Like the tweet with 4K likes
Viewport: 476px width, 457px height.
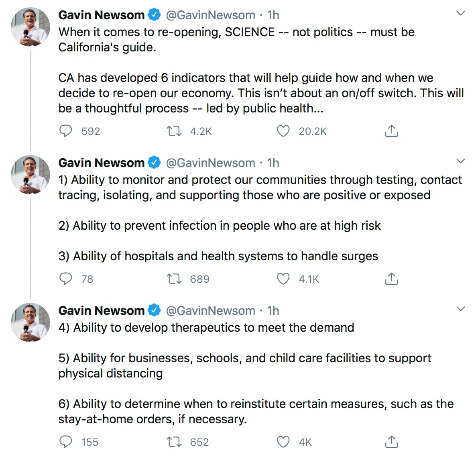pos(283,442)
